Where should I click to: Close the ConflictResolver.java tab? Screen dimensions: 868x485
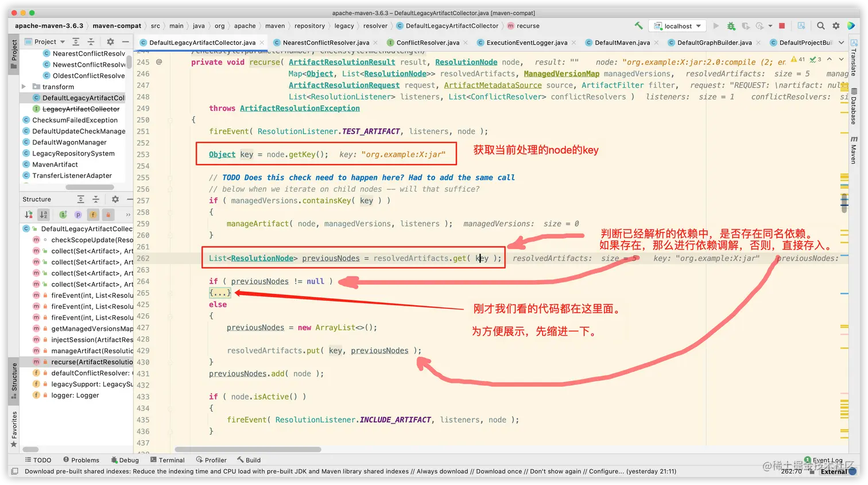(x=466, y=42)
